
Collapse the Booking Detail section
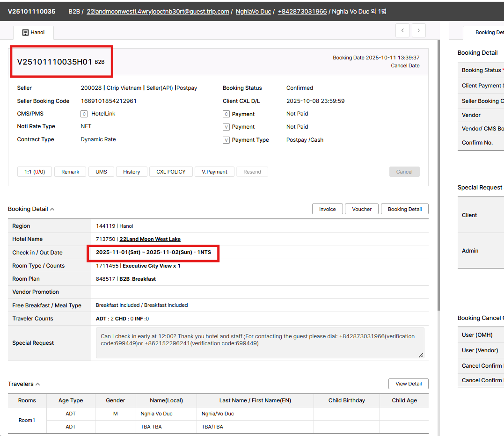tap(52, 209)
